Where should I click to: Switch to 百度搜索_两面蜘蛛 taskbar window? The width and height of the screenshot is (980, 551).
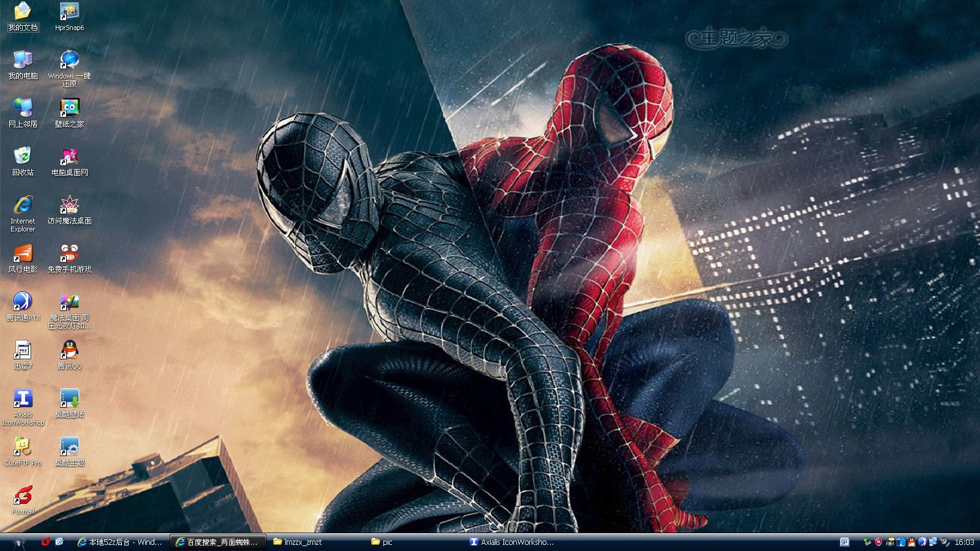pos(217,542)
